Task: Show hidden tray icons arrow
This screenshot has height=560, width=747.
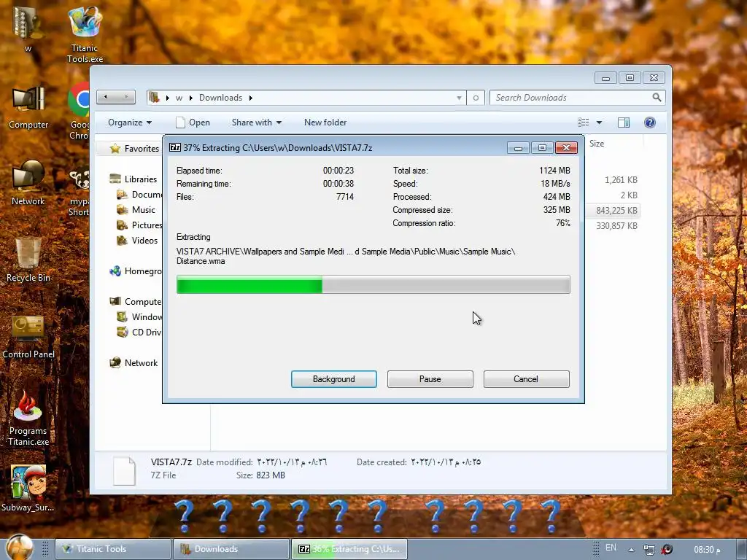Action: [x=631, y=550]
